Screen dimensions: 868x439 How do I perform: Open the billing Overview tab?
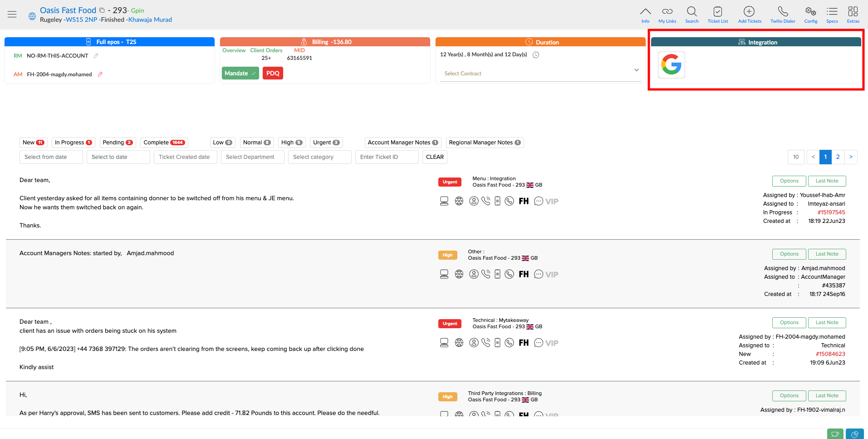click(x=234, y=50)
